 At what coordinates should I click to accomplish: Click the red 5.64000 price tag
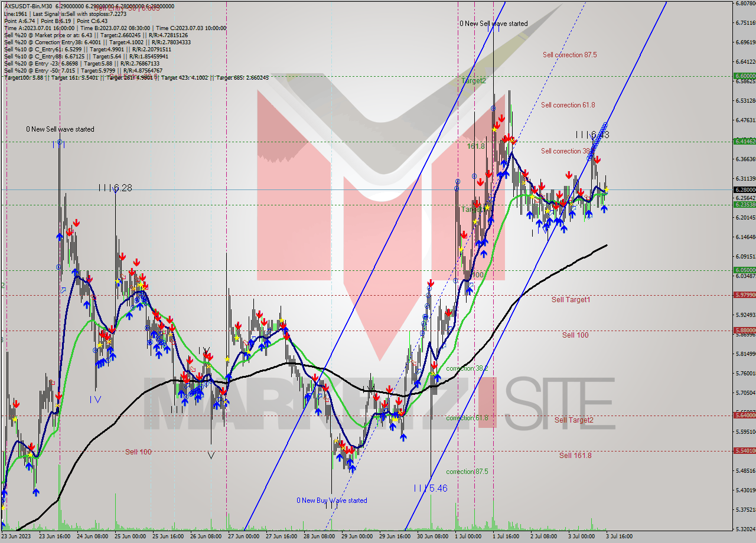[744, 415]
